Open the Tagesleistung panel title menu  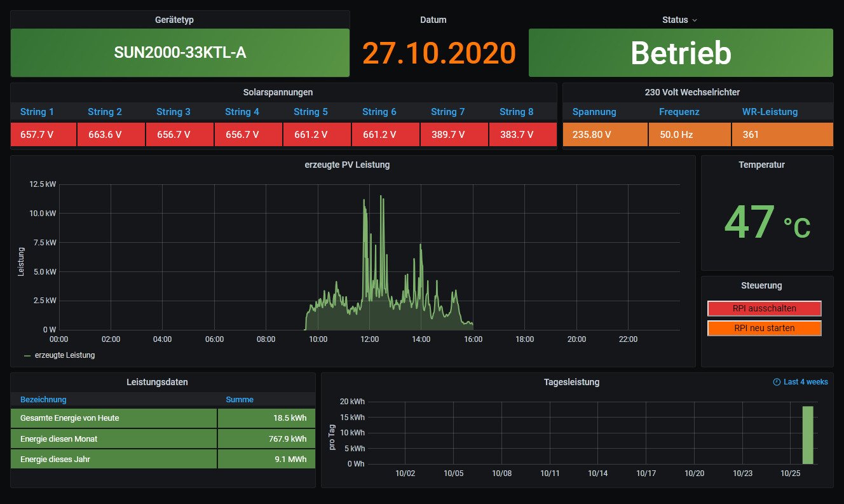(571, 382)
